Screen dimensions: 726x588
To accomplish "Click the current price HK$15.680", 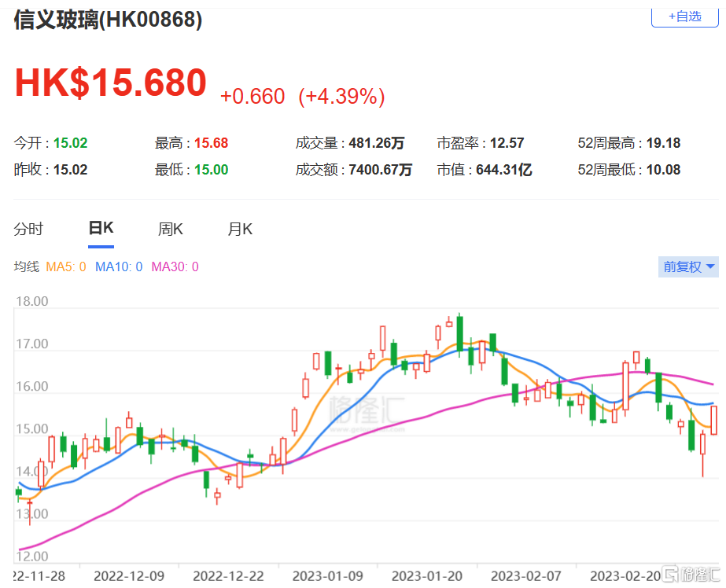I will point(111,83).
